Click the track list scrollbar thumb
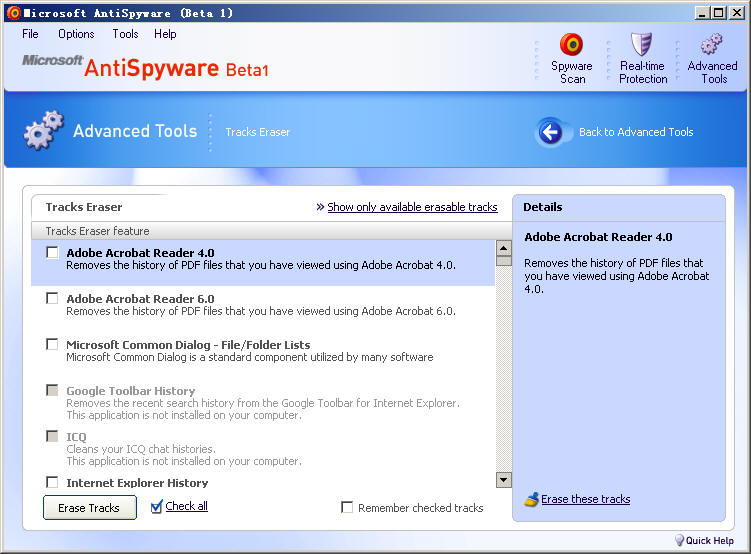Viewport: 751px width, 554px height. click(503, 261)
